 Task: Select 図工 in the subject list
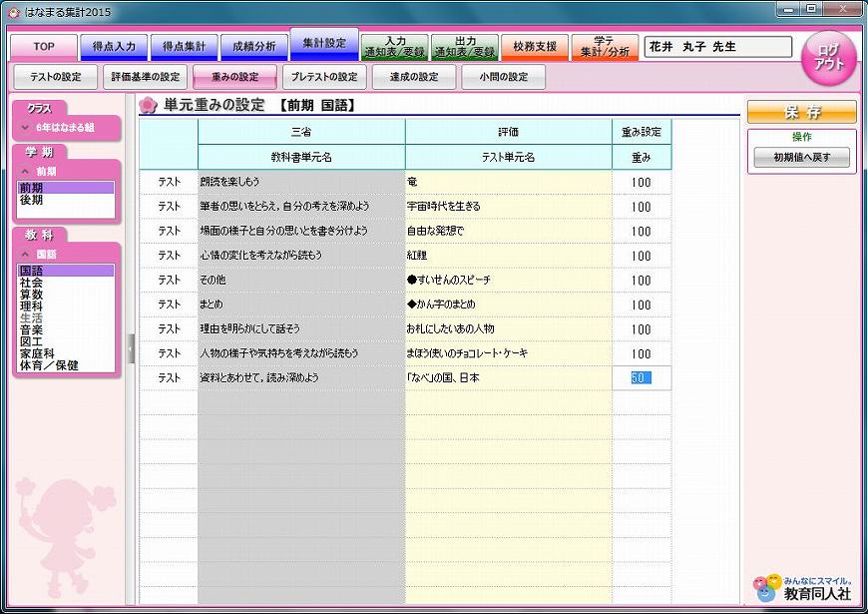(x=66, y=341)
